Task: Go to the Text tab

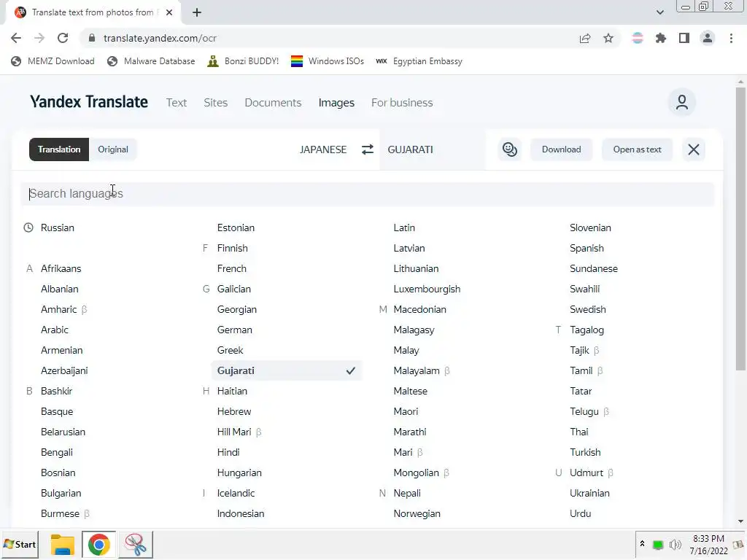Action: (177, 102)
